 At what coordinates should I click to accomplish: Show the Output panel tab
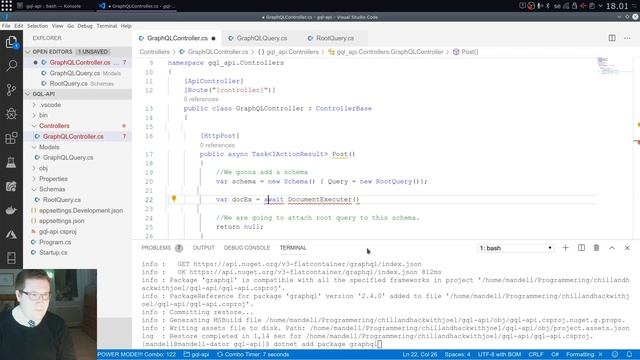tap(203, 248)
